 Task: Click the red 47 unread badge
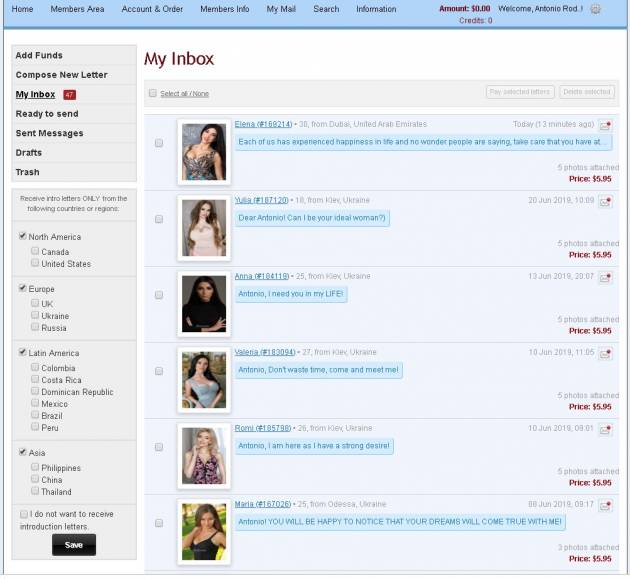(x=70, y=95)
